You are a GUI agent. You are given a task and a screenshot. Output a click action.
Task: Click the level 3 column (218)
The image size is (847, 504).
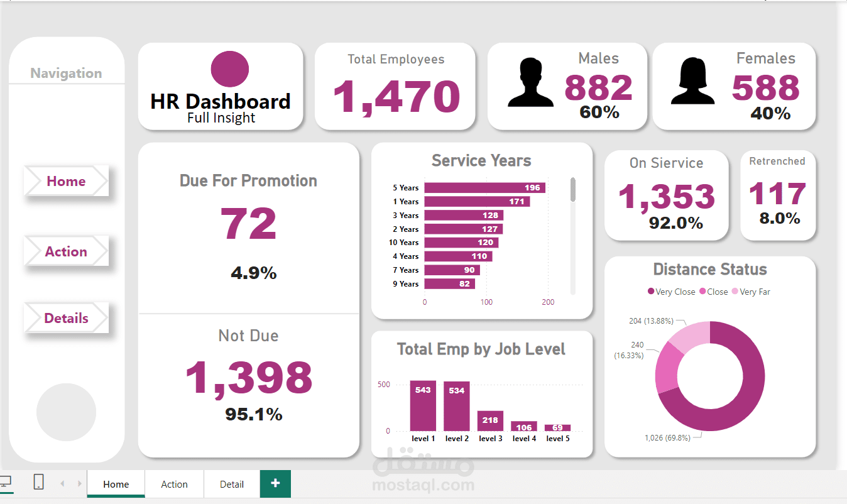pyautogui.click(x=490, y=421)
